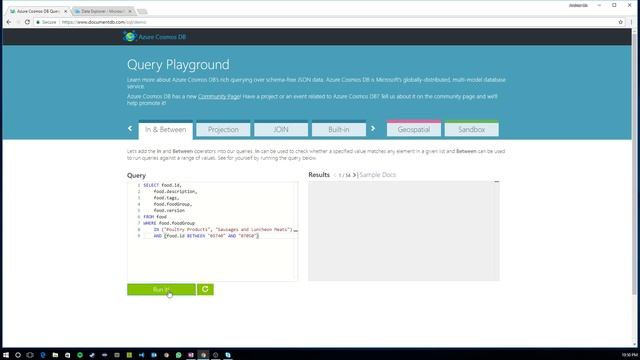The width and height of the screenshot is (640, 360).
Task: Open File Explorer from the taskbar
Action: point(55,355)
